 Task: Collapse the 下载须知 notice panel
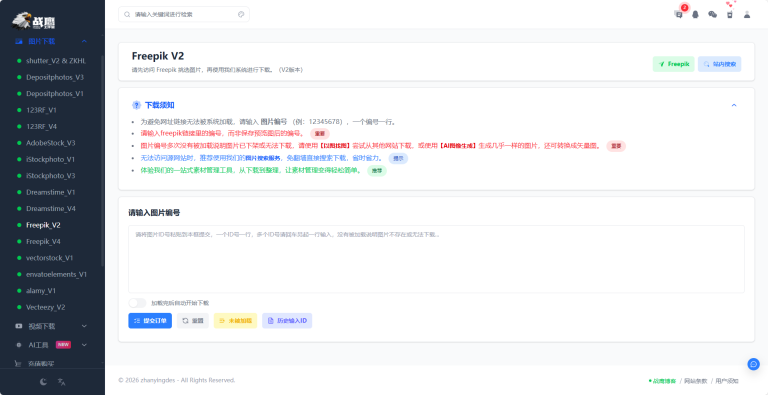click(734, 105)
